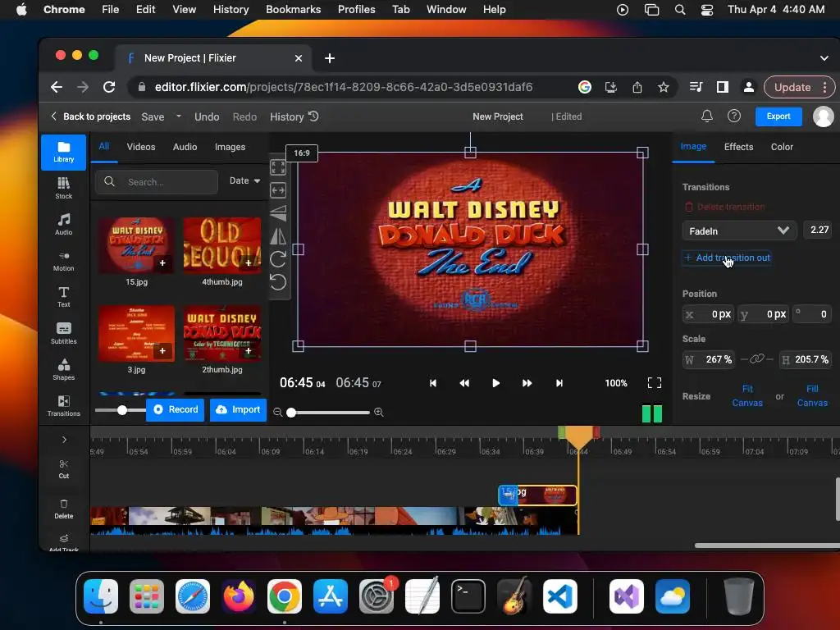
Task: Open the project History
Action: click(x=294, y=116)
